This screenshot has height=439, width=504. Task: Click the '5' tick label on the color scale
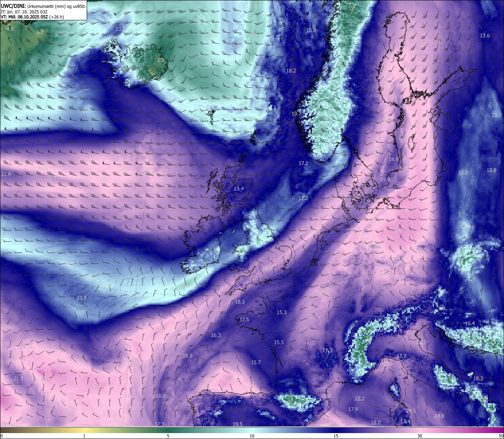coord(168,436)
